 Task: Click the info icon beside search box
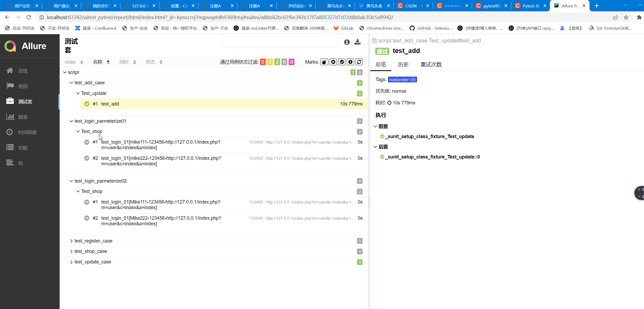[x=347, y=42]
